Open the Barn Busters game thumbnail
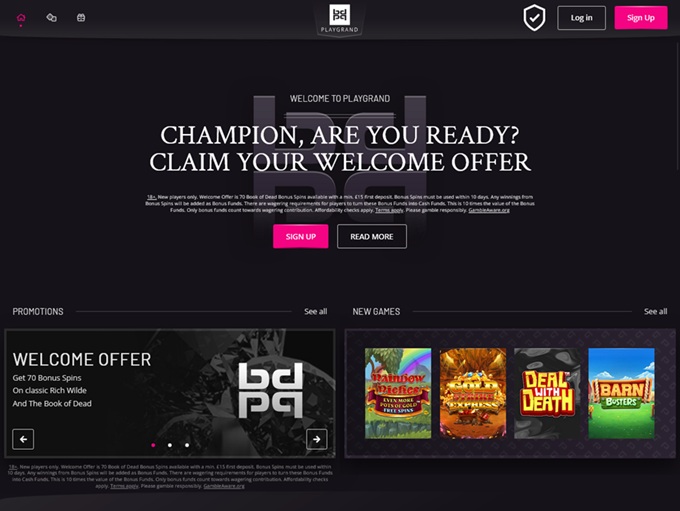This screenshot has height=511, width=680. click(x=621, y=393)
